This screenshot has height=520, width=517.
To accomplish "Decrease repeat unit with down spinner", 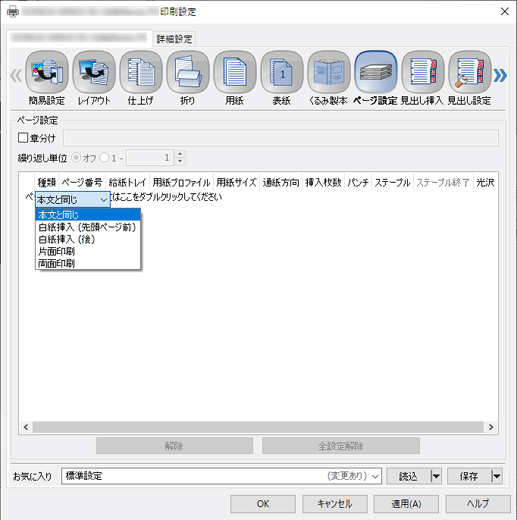I will pyautogui.click(x=180, y=161).
